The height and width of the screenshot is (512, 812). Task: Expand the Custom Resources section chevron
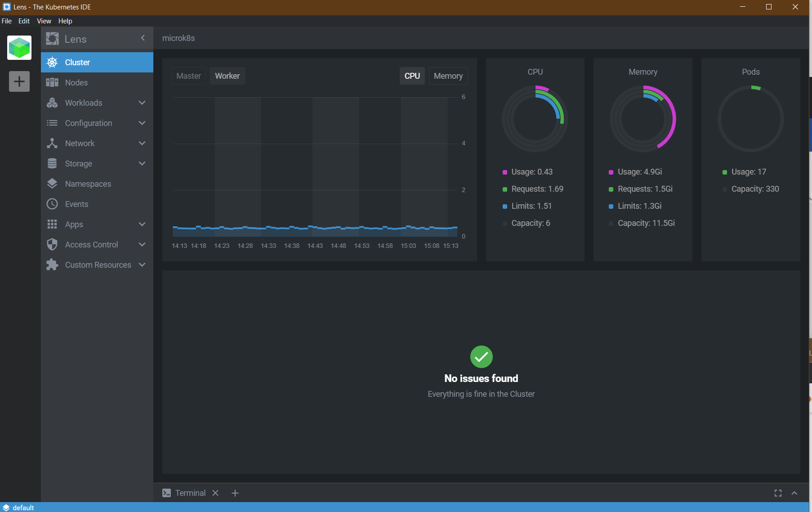click(142, 265)
